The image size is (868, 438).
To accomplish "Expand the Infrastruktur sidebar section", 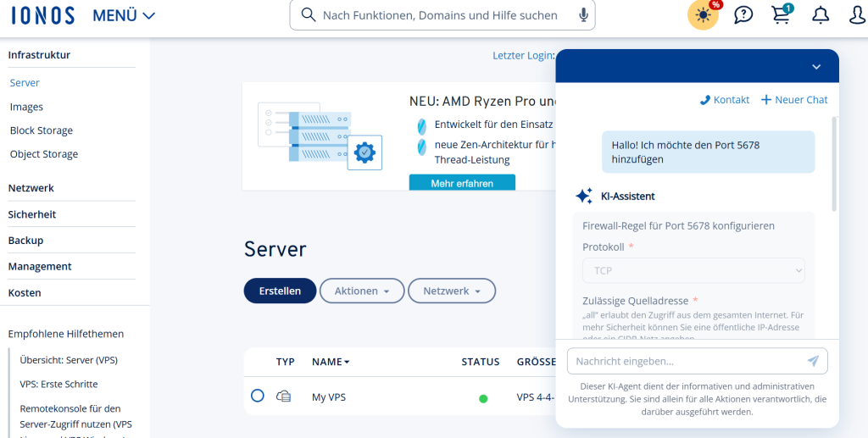I will [39, 55].
